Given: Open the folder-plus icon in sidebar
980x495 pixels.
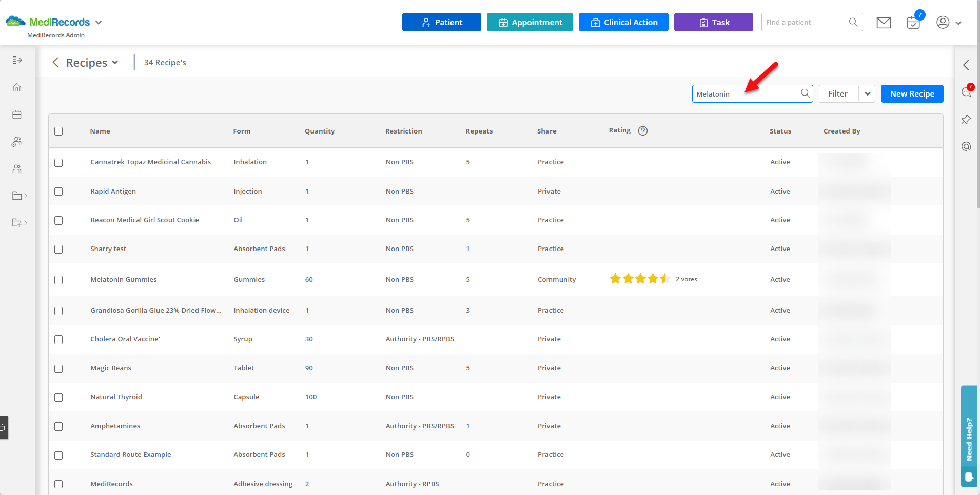Looking at the screenshot, I should pos(17,223).
